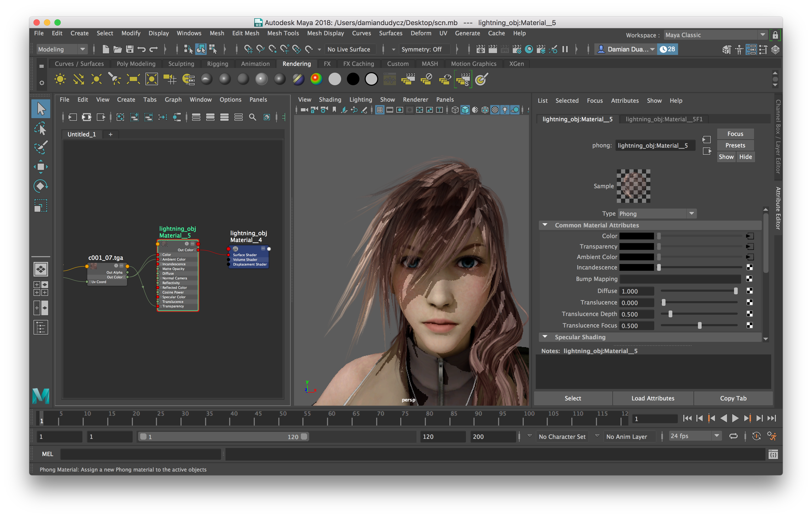Click the ambient light shelf icon

click(60, 79)
